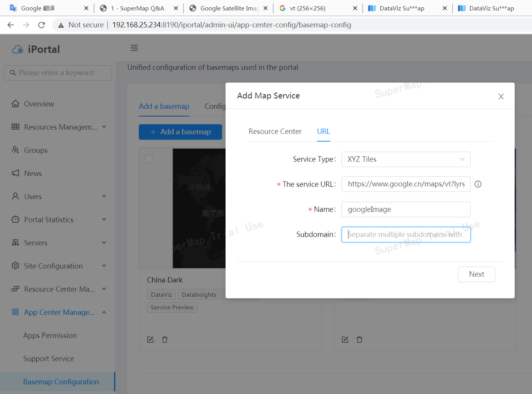532x394 pixels.
Task: Close the Add Map Service dialog
Action: pos(501,97)
